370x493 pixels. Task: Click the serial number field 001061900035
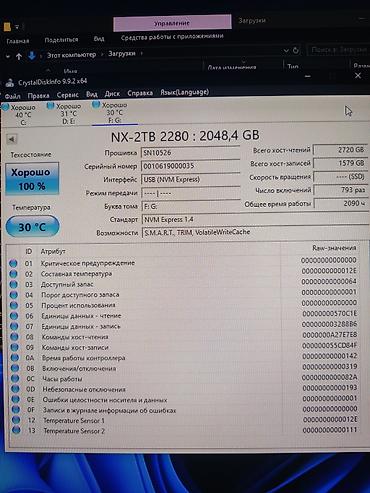[190, 166]
